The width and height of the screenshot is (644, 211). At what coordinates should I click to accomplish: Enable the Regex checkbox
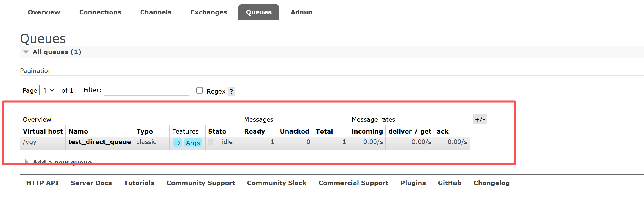coord(200,90)
